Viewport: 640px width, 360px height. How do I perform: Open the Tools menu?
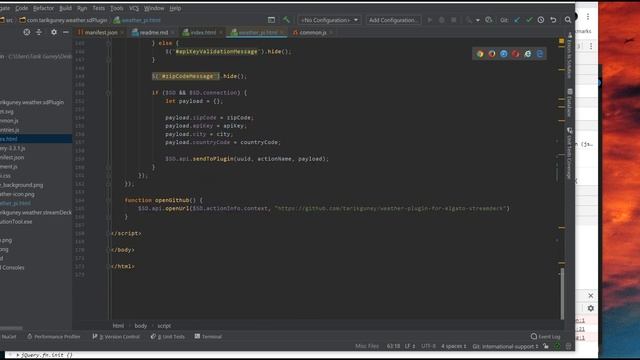[117, 8]
